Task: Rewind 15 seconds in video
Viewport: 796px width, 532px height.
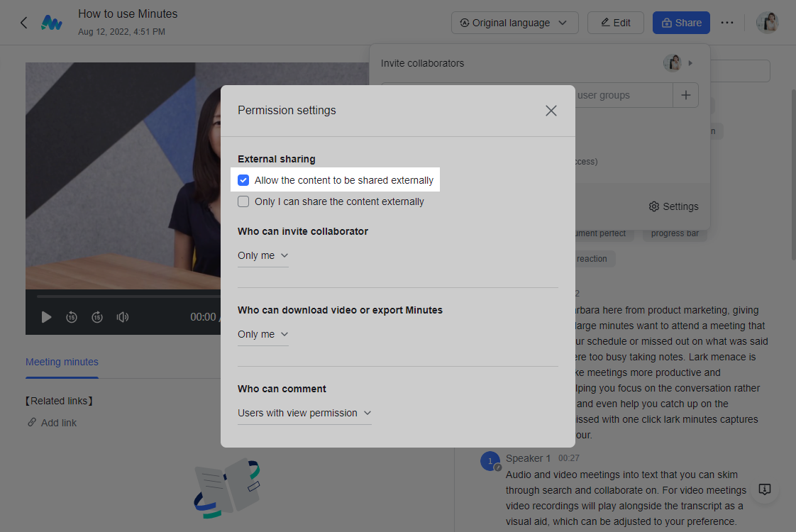Action: [72, 317]
